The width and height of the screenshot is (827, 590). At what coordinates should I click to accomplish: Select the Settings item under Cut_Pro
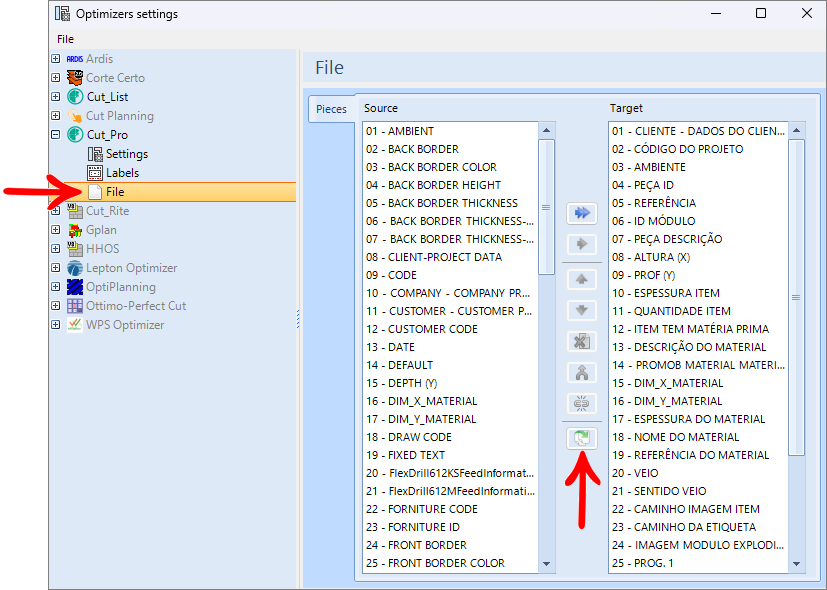click(127, 154)
